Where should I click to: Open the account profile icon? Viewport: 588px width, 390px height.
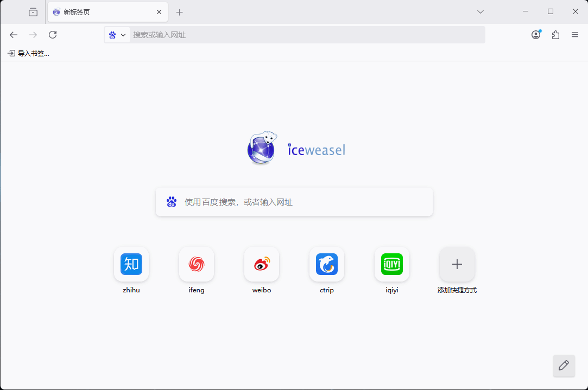point(536,35)
